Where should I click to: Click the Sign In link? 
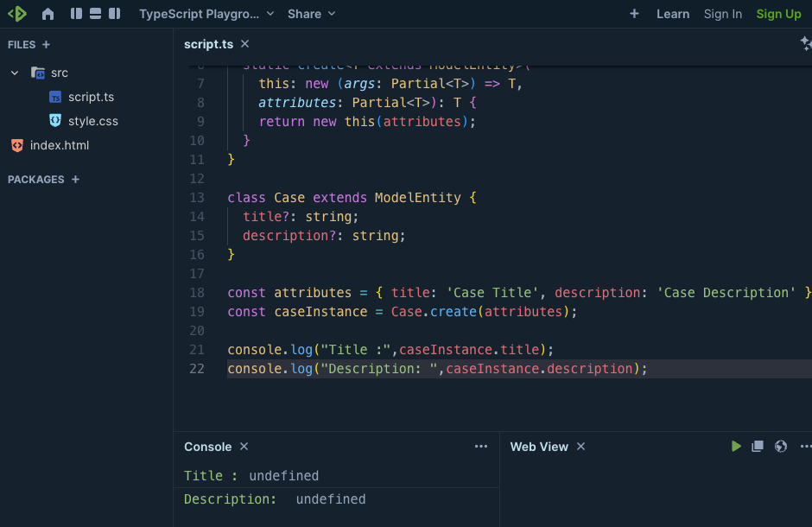click(723, 14)
